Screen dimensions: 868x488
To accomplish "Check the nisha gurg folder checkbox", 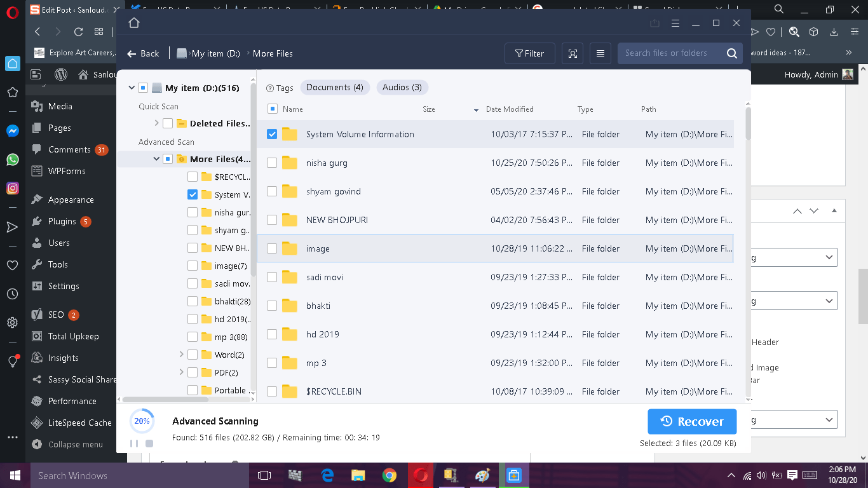I will tap(272, 163).
